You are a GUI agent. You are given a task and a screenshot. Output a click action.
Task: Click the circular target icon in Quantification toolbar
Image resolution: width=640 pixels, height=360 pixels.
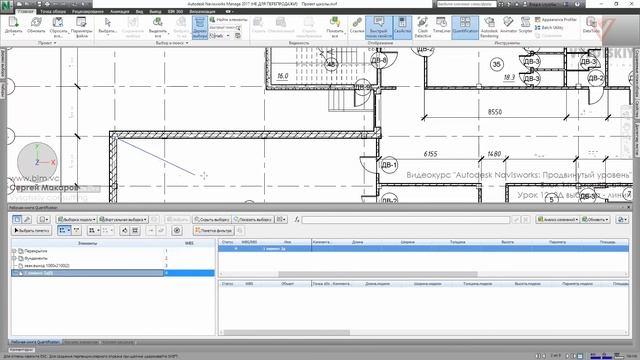click(x=177, y=231)
